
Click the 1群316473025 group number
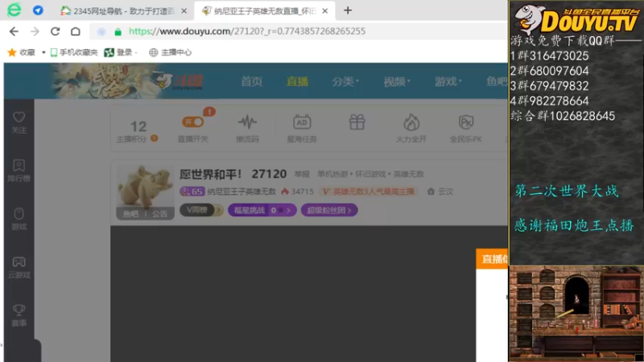(550, 56)
